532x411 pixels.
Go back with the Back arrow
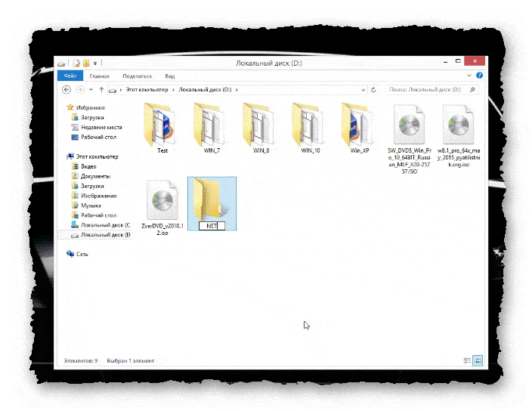click(x=66, y=90)
